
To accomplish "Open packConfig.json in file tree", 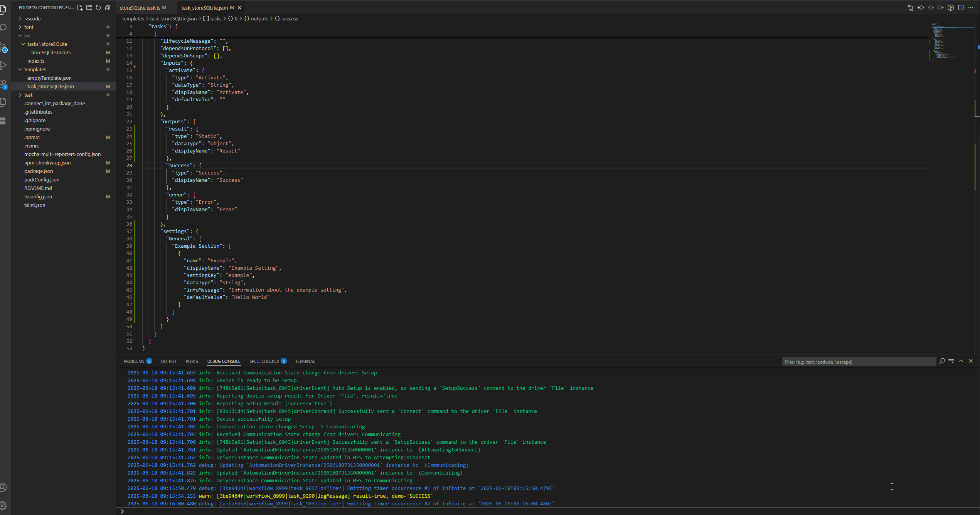I will click(x=42, y=179).
